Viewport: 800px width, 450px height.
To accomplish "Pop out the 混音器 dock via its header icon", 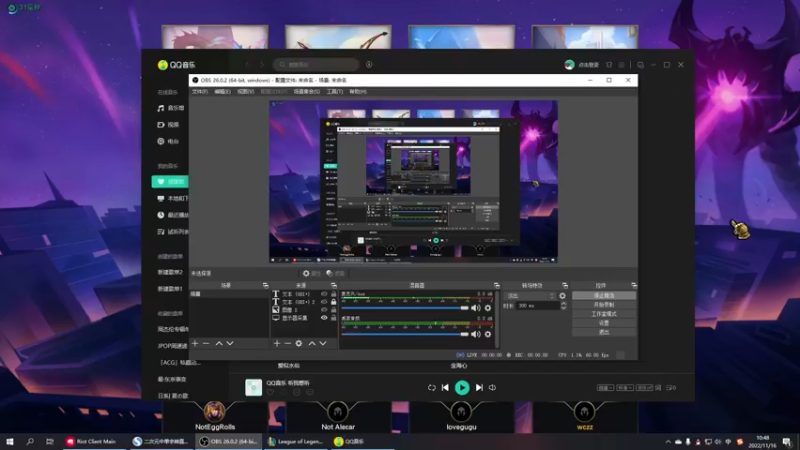I will 496,285.
